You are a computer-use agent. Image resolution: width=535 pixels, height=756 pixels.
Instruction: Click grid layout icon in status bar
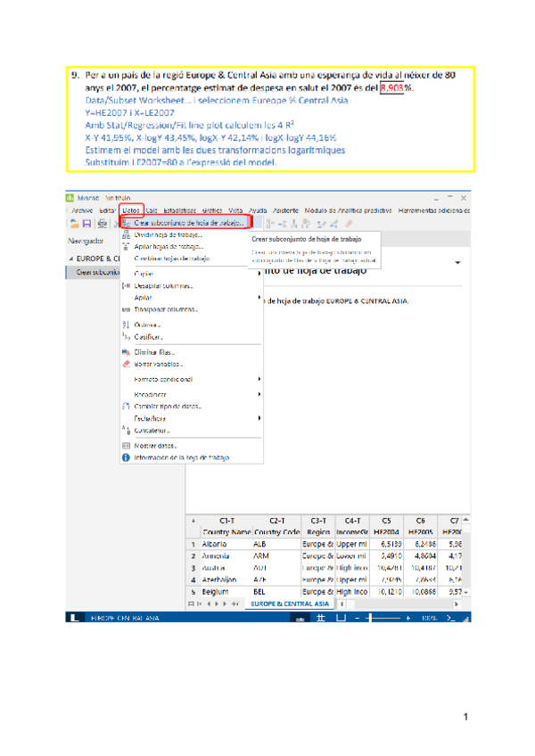pyautogui.click(x=320, y=618)
